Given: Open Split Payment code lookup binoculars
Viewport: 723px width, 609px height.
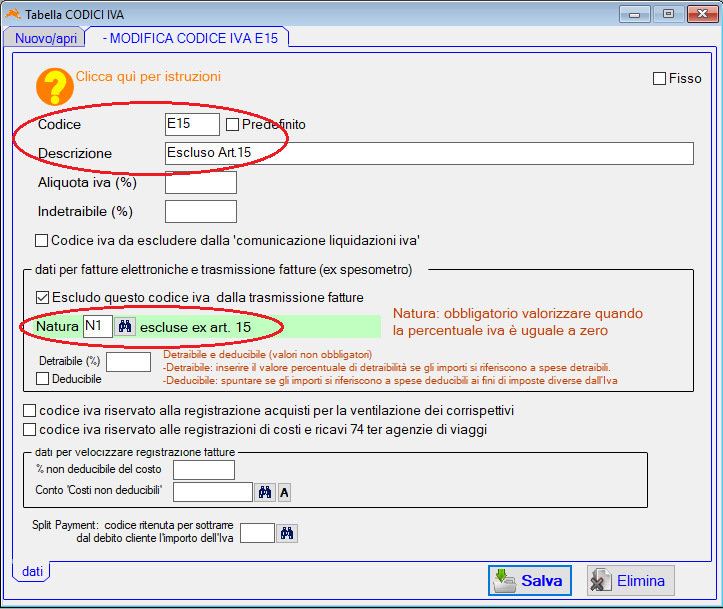Looking at the screenshot, I should click(x=287, y=533).
